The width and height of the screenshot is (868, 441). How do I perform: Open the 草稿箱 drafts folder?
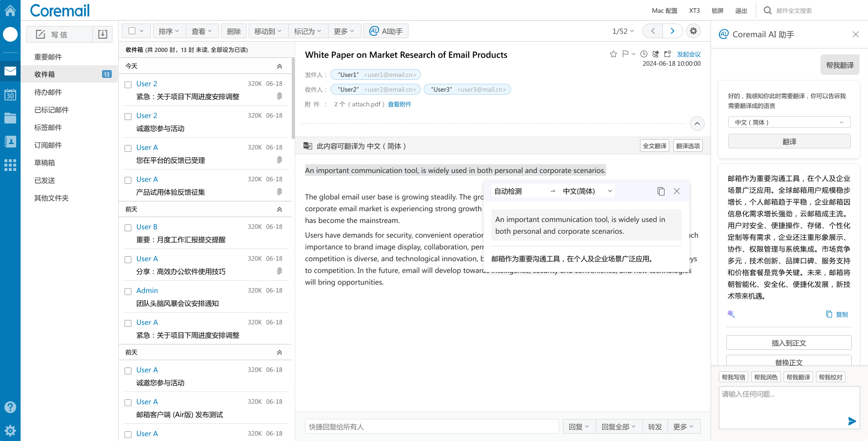point(45,163)
